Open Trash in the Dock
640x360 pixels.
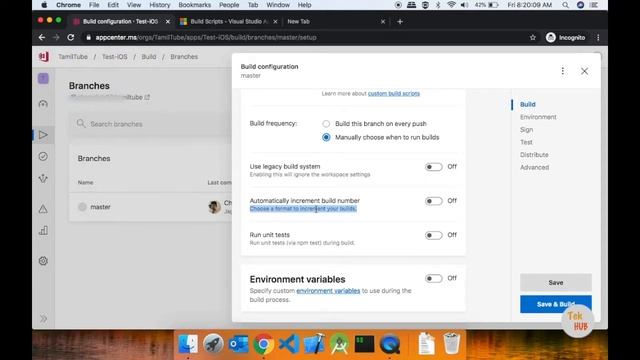451,344
